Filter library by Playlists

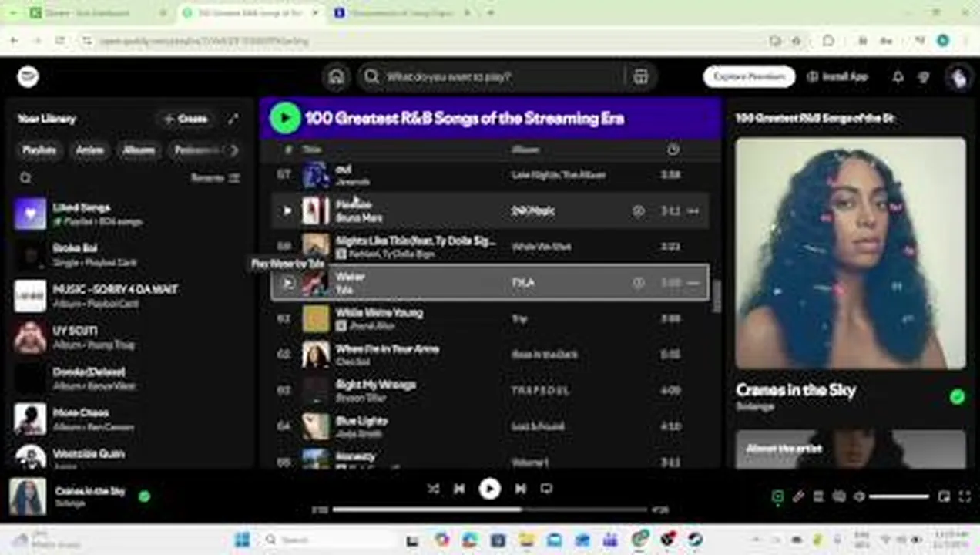coord(39,150)
